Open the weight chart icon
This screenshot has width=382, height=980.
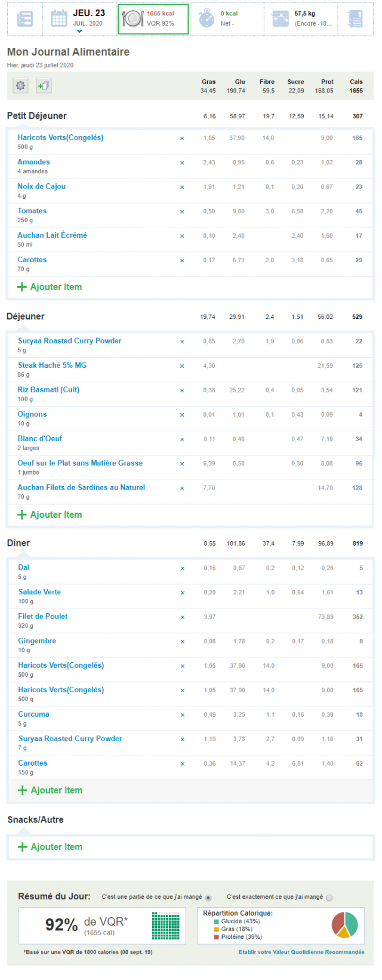(280, 19)
